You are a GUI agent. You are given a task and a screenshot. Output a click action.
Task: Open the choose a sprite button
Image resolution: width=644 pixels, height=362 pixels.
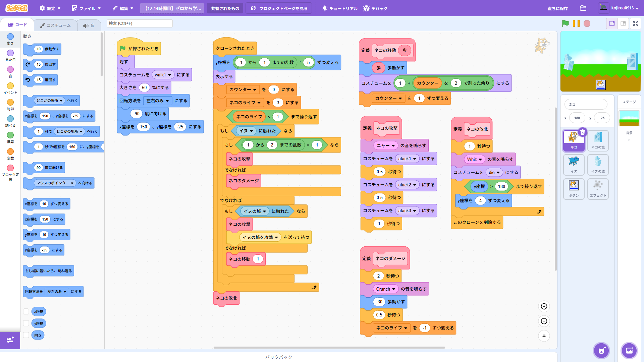pyautogui.click(x=601, y=351)
